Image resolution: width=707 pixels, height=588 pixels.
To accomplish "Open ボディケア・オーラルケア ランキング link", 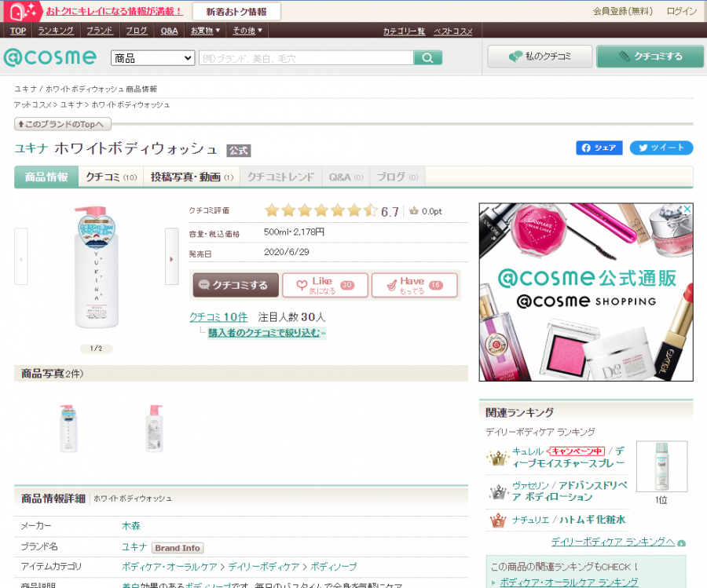I will click(569, 583).
